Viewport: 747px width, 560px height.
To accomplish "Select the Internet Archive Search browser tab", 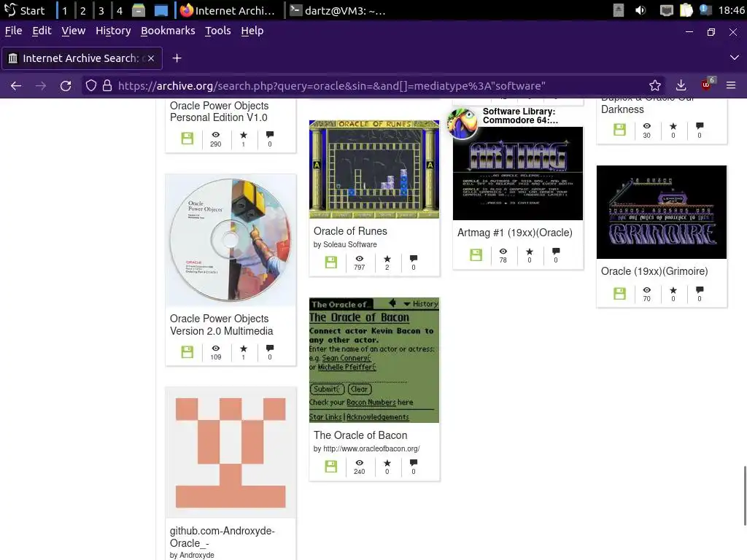I will [82, 58].
